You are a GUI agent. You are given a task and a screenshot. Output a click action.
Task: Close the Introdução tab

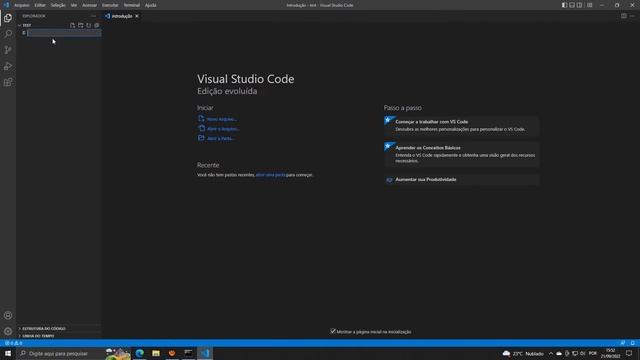click(137, 16)
